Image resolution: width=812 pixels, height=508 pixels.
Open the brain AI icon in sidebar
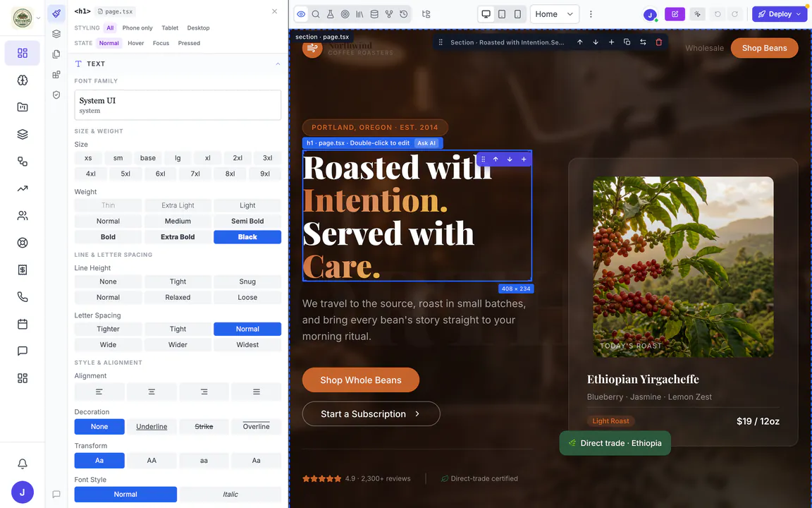click(x=23, y=80)
